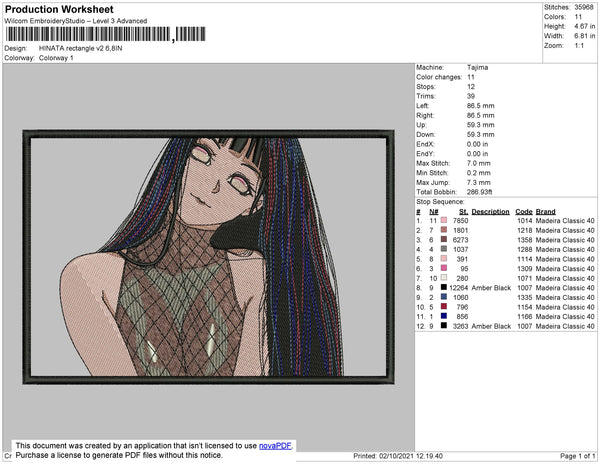600x464 pixels.
Task: Click the 'N#' column header
Action: [434, 212]
